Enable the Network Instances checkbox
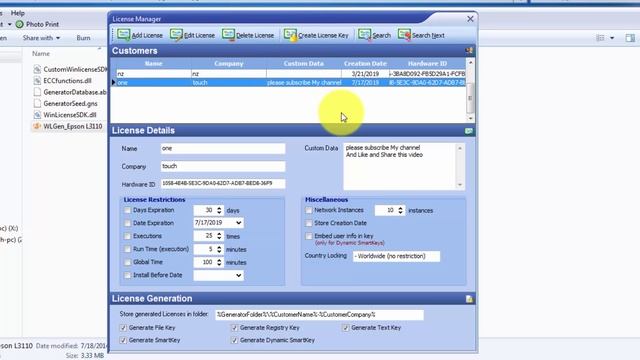The width and height of the screenshot is (640, 360). (x=309, y=210)
